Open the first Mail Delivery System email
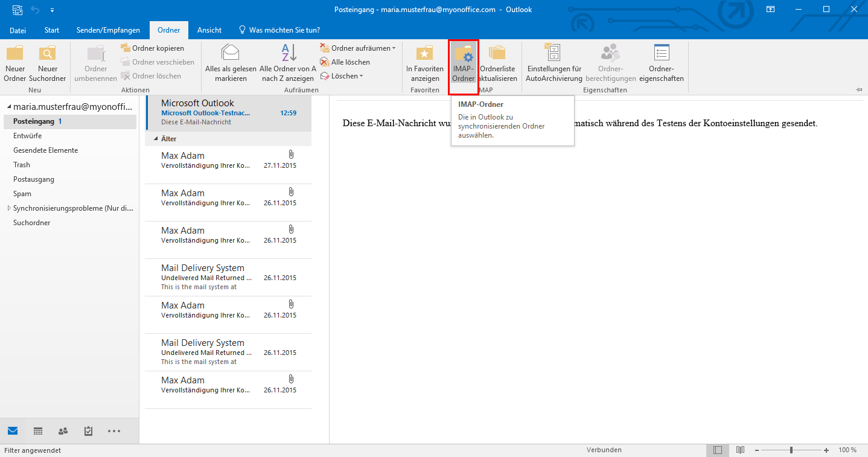 228,277
